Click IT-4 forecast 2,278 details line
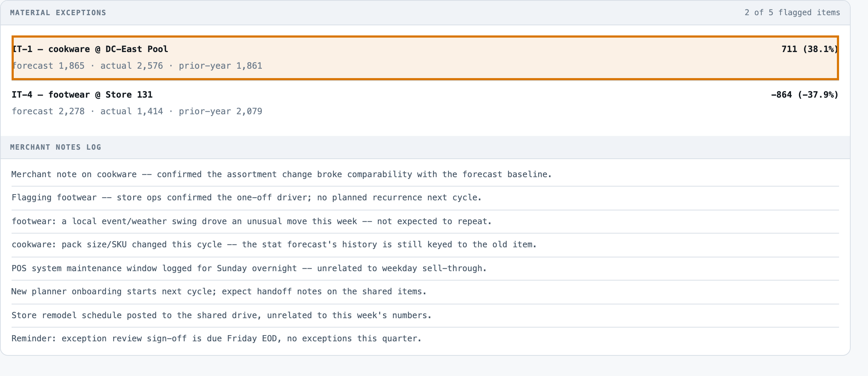 (x=137, y=111)
